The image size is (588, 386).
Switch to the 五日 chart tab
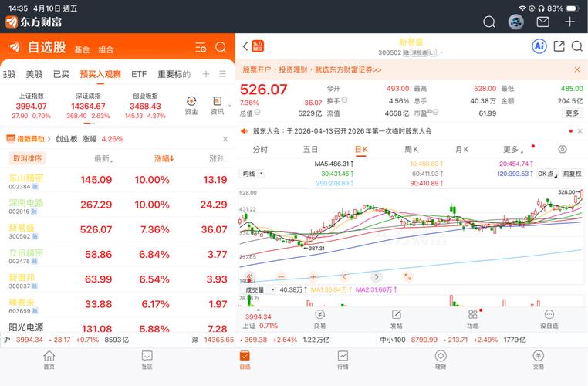(310, 149)
